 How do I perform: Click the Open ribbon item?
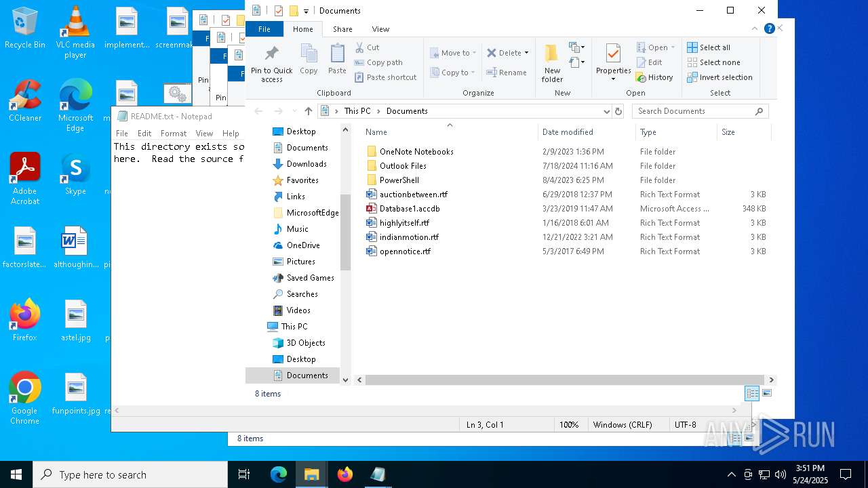pos(656,47)
